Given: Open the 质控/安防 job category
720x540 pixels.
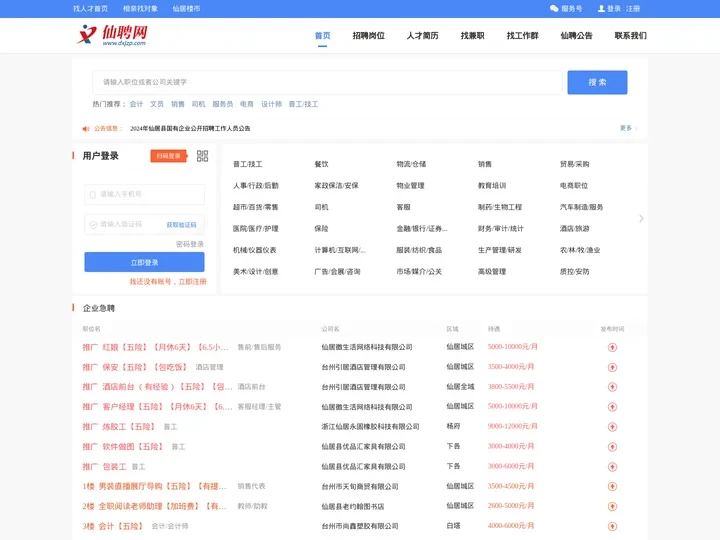Looking at the screenshot, I should coord(574,272).
